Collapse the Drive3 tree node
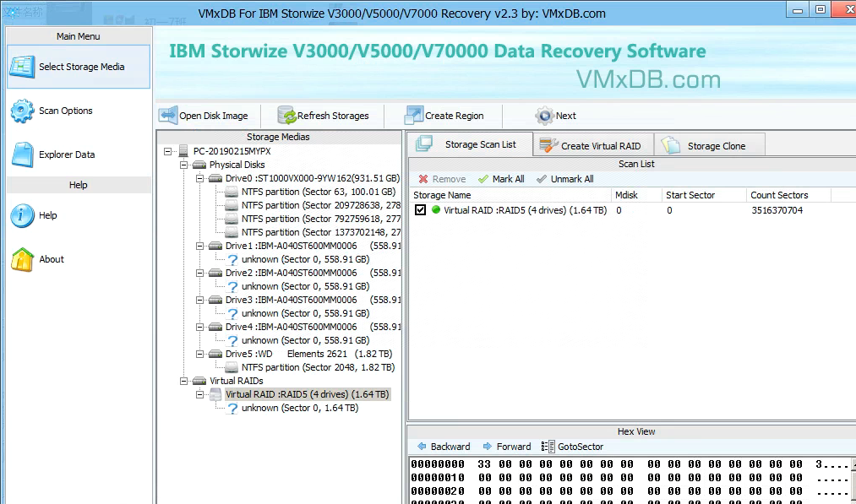The image size is (856, 504). [x=199, y=300]
